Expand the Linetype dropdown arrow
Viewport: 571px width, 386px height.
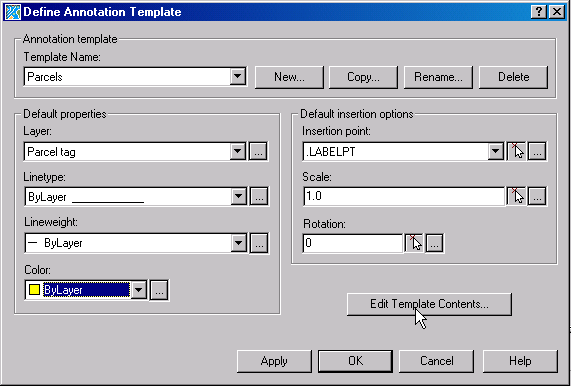[239, 197]
